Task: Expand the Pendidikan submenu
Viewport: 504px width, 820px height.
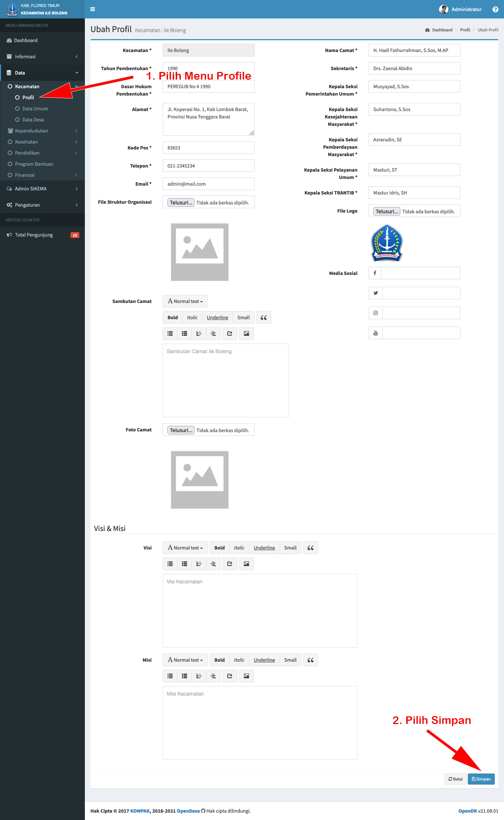Action: point(42,153)
